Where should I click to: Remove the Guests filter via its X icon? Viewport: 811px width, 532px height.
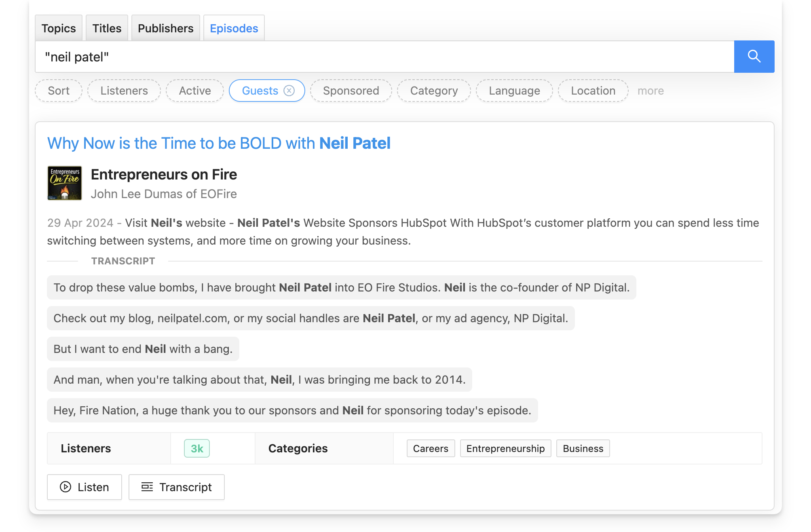pos(289,91)
